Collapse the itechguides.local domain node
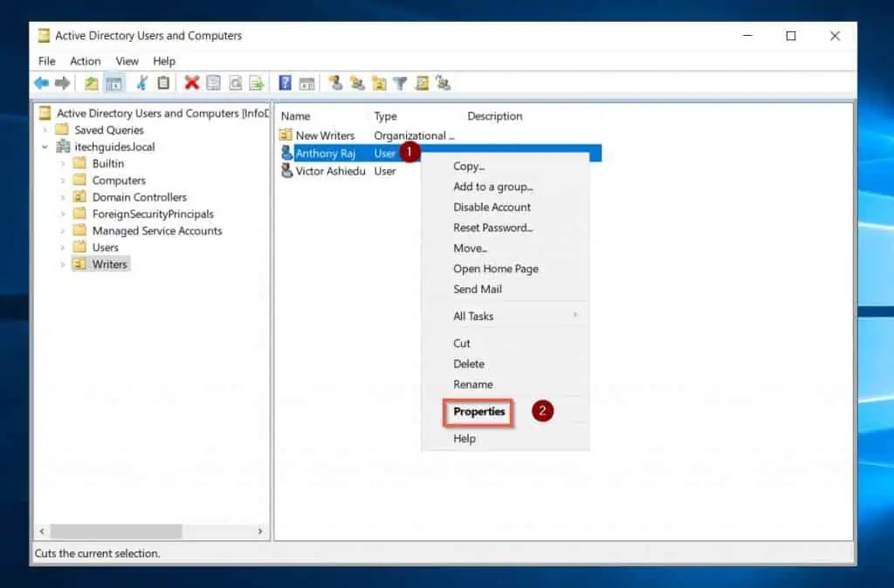894x588 pixels. [45, 147]
